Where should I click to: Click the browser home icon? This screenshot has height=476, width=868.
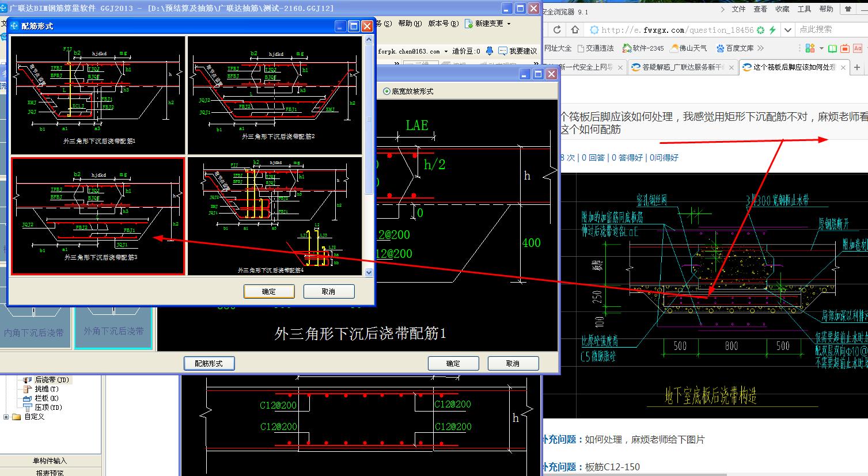(575, 29)
